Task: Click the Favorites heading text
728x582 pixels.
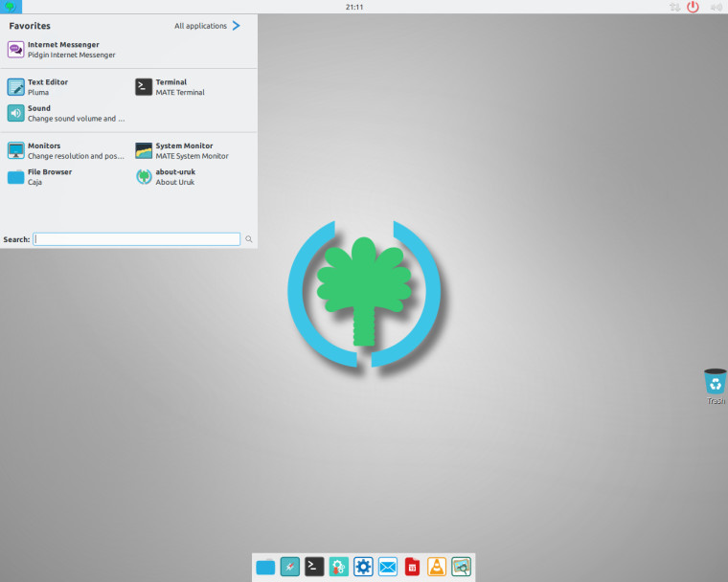Action: click(x=30, y=26)
